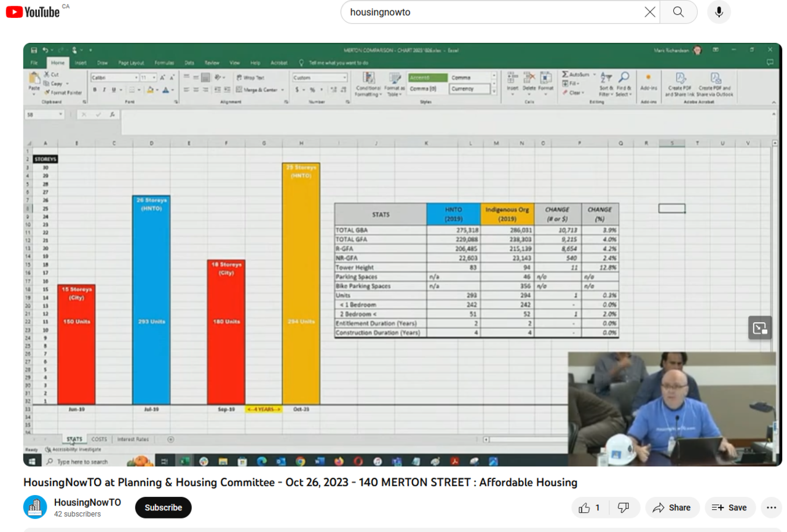This screenshot has width=787, height=532.
Task: Click the magnifier search button
Action: pos(678,12)
